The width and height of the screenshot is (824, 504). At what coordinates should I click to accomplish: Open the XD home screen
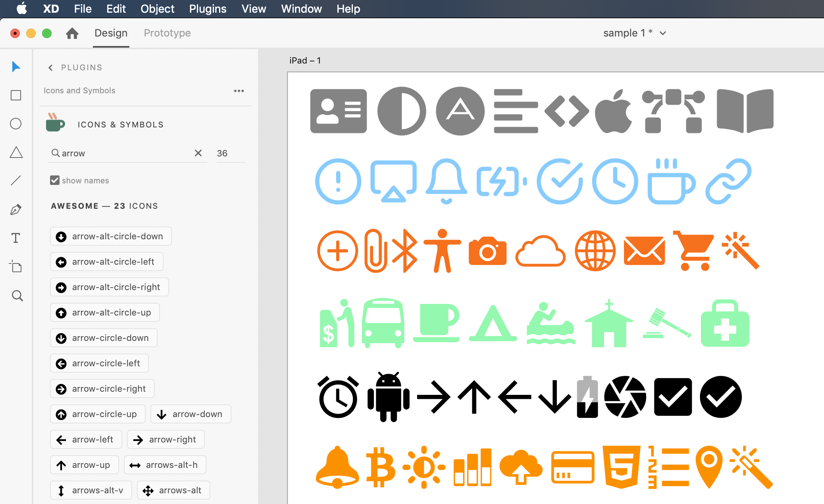point(72,33)
